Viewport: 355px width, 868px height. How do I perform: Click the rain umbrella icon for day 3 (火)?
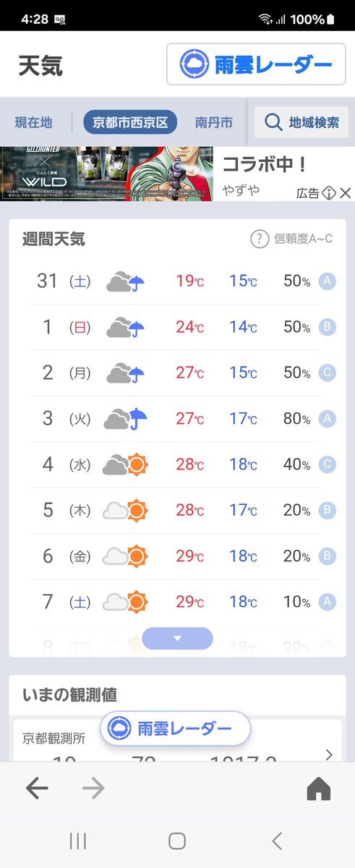126,418
